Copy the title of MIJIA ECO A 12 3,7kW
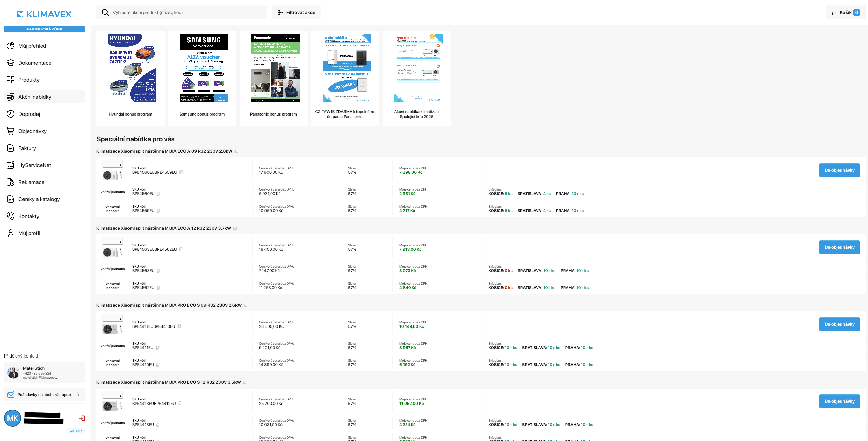The height and width of the screenshot is (441, 868). (235, 228)
